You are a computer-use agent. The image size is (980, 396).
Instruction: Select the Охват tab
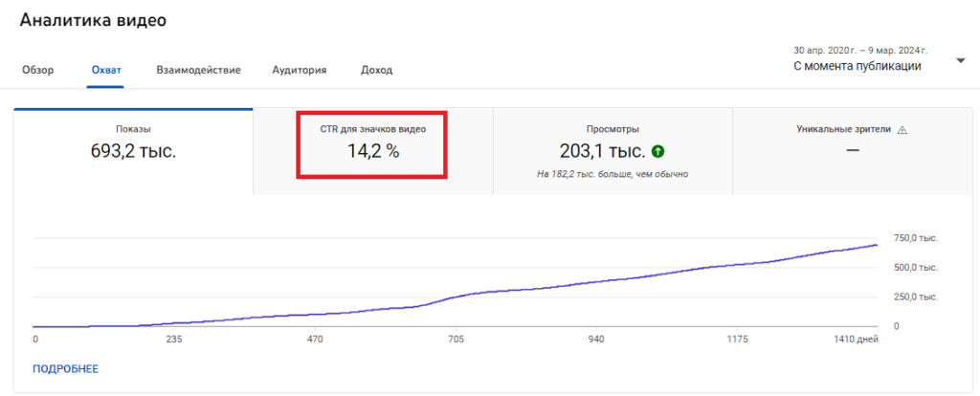pos(105,70)
